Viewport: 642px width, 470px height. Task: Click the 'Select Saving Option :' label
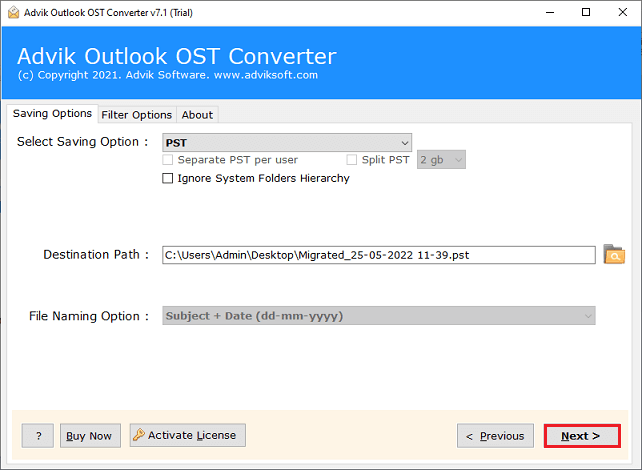(x=82, y=142)
